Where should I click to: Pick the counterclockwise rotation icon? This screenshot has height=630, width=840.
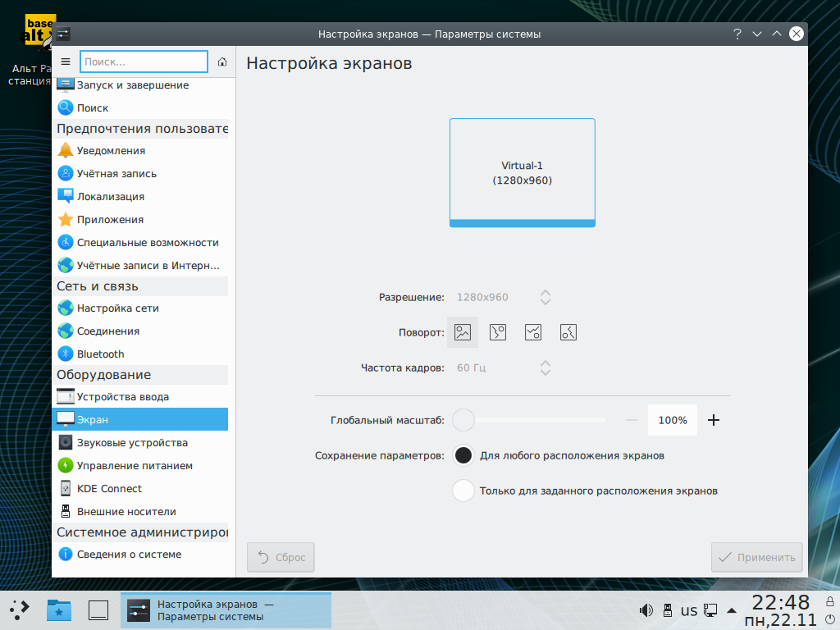pos(568,332)
